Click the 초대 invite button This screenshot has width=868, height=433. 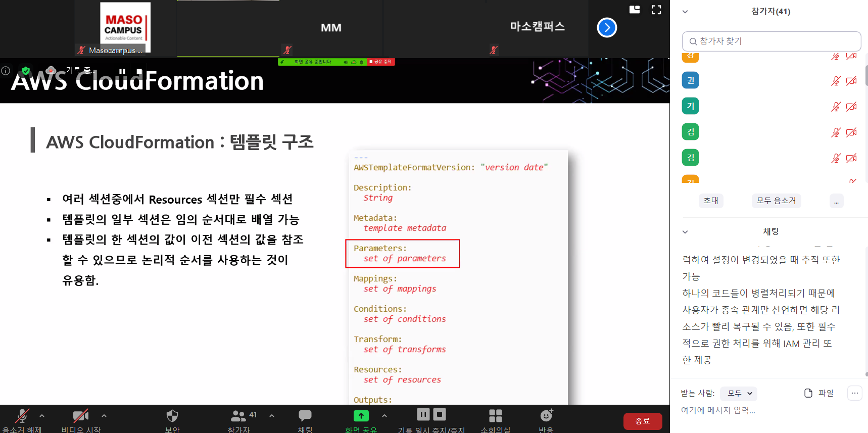point(711,201)
